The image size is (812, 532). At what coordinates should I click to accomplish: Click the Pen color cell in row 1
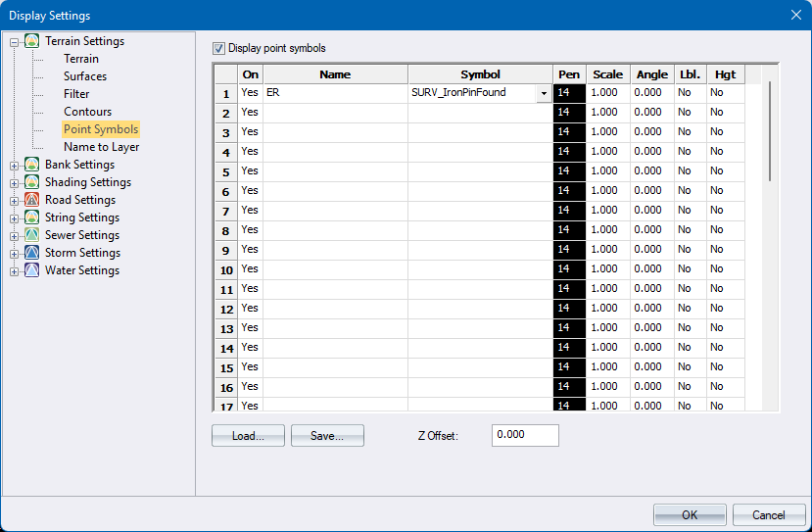[569, 93]
